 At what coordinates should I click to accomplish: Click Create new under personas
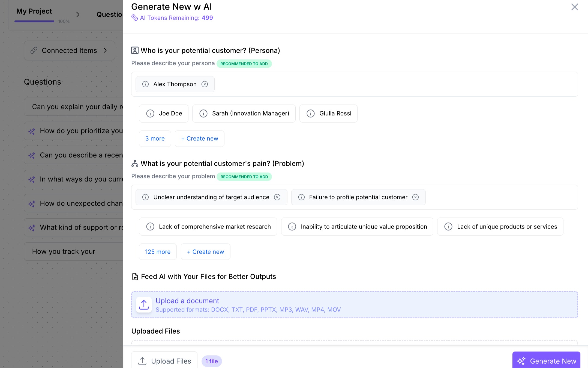click(199, 138)
